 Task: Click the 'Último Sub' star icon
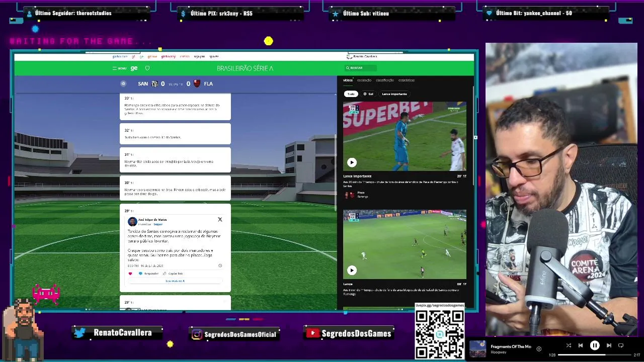(x=336, y=14)
